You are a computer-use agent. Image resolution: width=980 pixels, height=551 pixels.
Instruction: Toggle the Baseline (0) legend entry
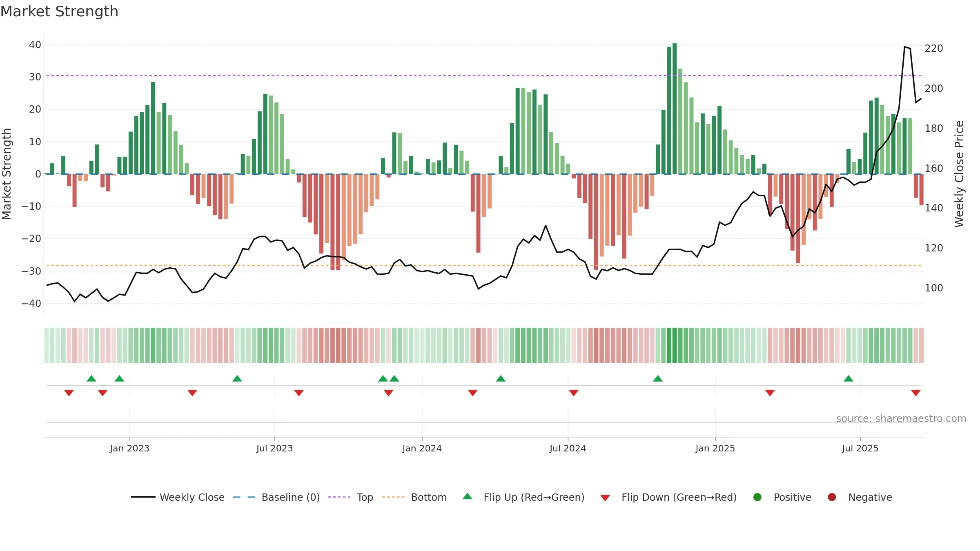276,497
